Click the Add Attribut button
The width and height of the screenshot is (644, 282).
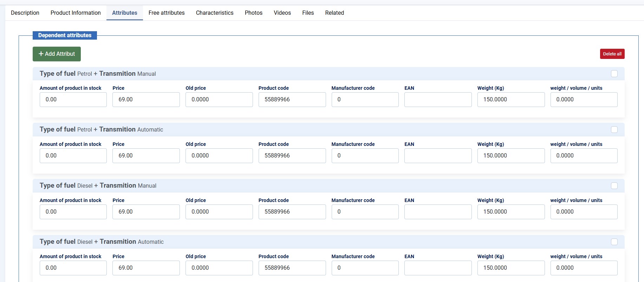[x=57, y=54]
